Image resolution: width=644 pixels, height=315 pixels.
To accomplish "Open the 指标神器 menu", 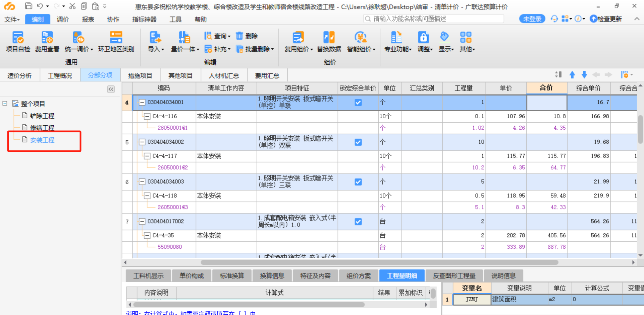I will 144,19.
